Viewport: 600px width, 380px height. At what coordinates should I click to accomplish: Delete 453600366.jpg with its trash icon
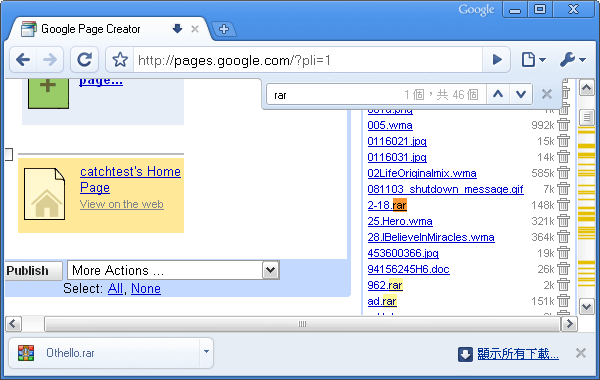563,253
